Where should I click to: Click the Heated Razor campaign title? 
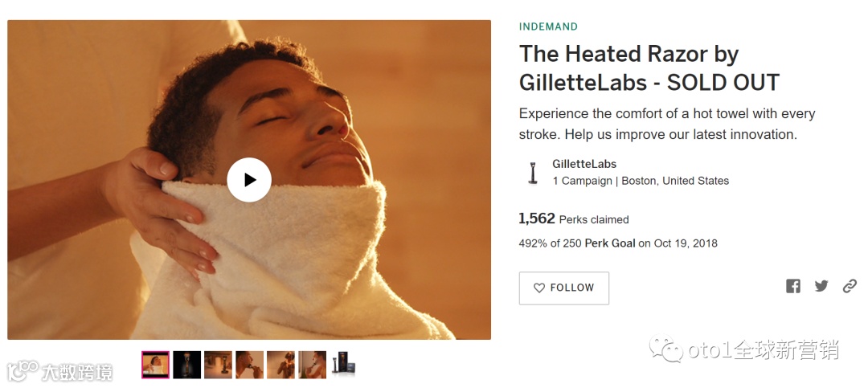tap(649, 68)
